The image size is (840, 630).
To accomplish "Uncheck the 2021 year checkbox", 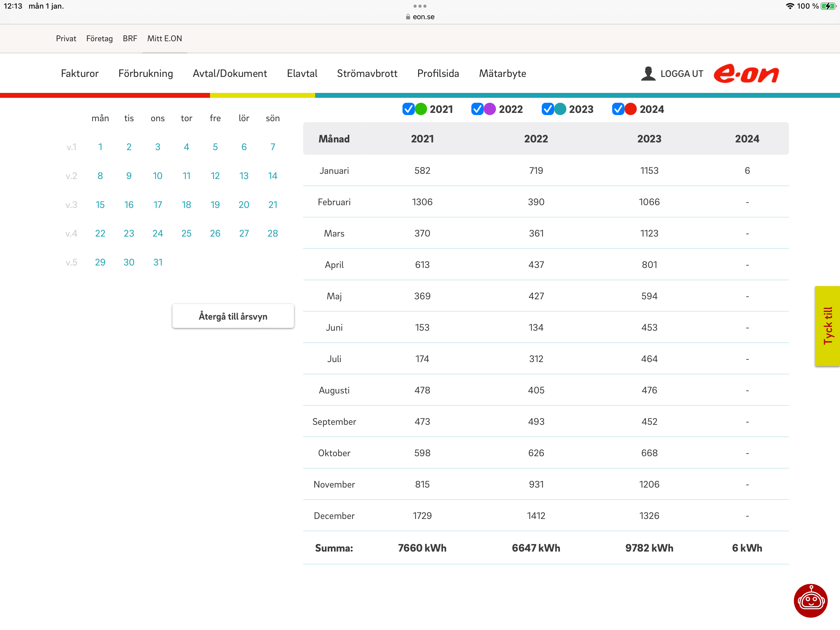I will tap(408, 109).
